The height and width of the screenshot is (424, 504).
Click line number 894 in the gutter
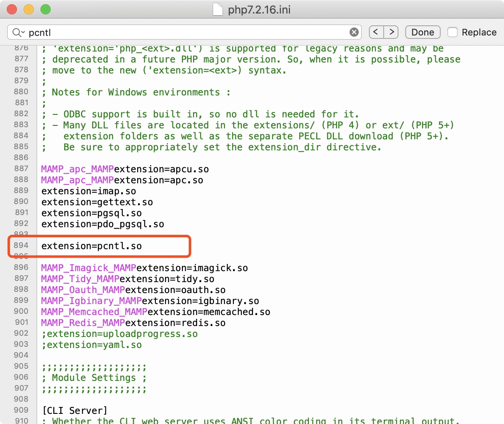[x=21, y=245]
